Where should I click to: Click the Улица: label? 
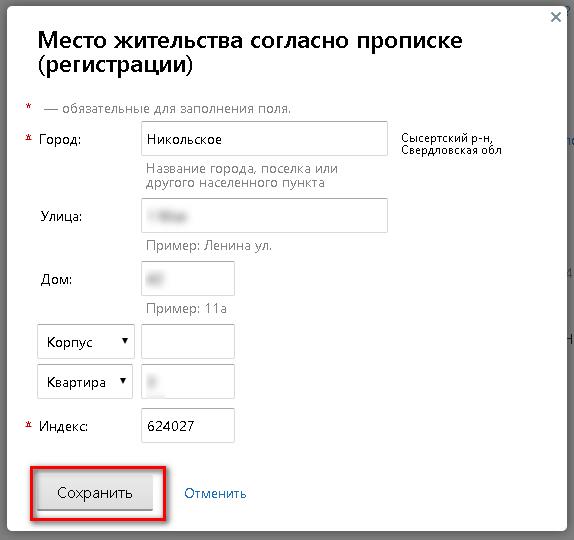tap(61, 216)
